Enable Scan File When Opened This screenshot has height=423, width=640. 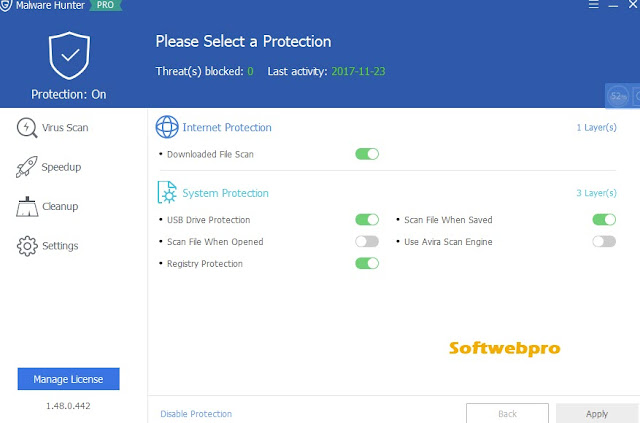coord(367,241)
